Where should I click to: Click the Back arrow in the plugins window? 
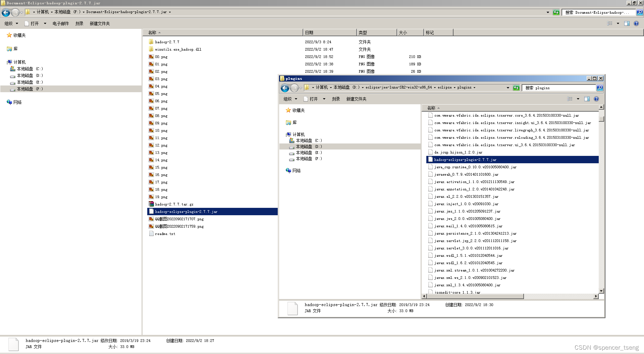(284, 88)
